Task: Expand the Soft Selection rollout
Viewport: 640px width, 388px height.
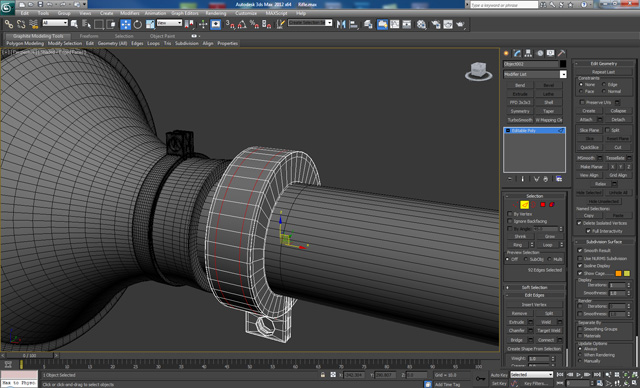Action: pos(534,288)
